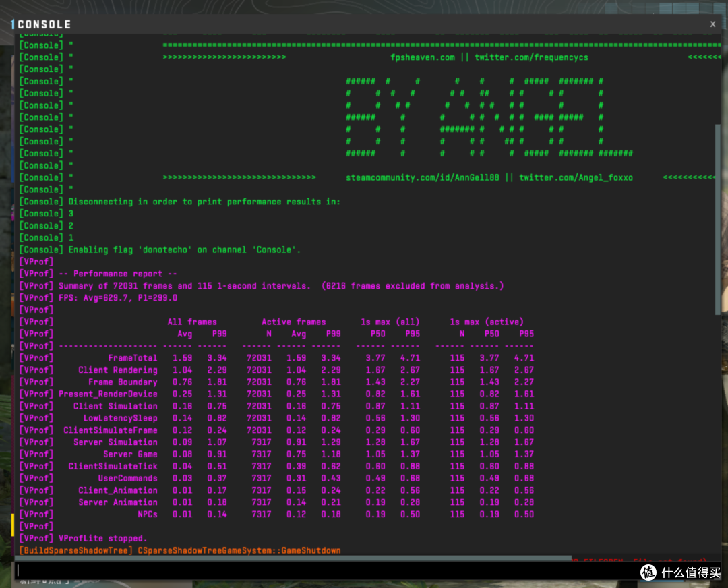Click the '1s max (active)' column header

(487, 322)
